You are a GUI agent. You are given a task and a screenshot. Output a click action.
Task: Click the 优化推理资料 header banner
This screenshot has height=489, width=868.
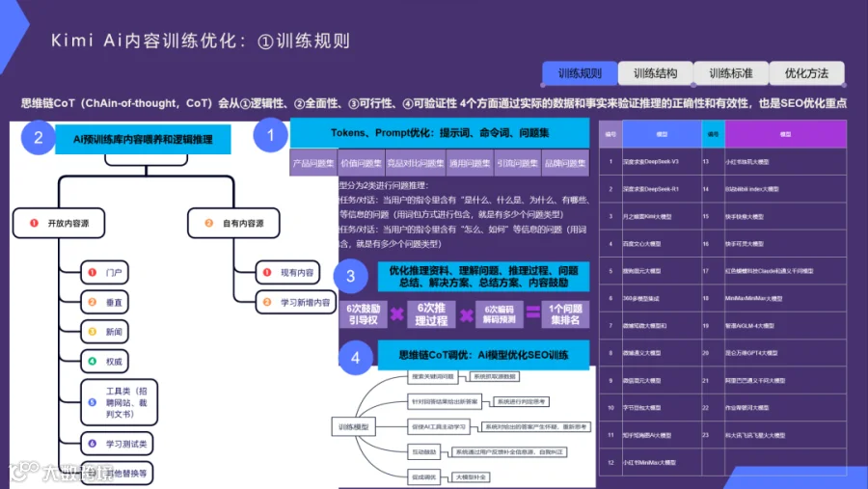484,277
